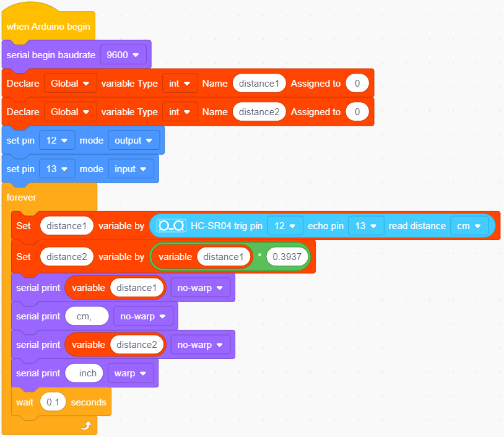Viewport: 504px width, 437px height.
Task: Click the 'cm,' serial print text field
Action: tap(87, 316)
